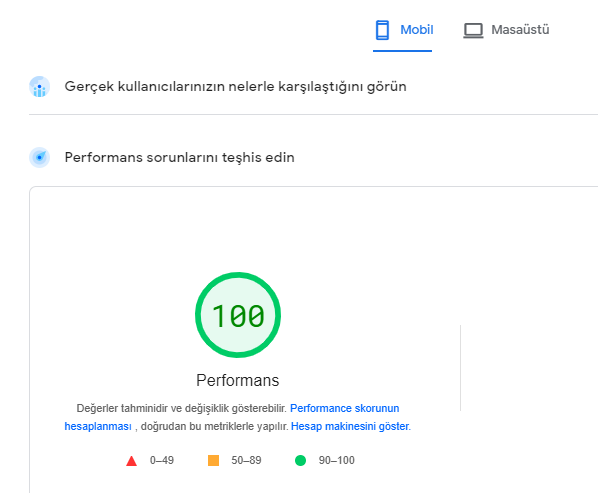The width and height of the screenshot is (598, 493).
Task: Click the 0–49 range legend text
Action: [162, 460]
